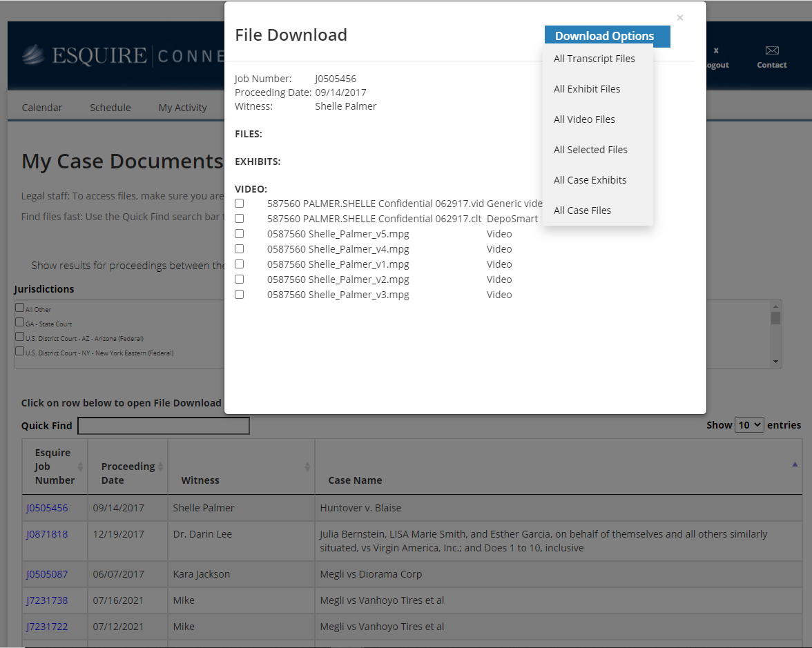Viewport: 812px width, 648px height.
Task: Open job J0871818 link
Action: coord(47,534)
